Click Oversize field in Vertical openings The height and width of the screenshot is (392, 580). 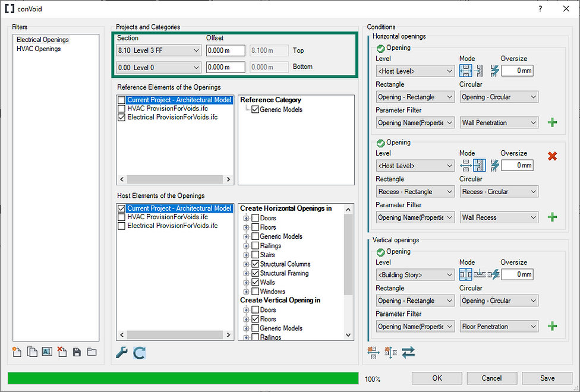pyautogui.click(x=517, y=274)
